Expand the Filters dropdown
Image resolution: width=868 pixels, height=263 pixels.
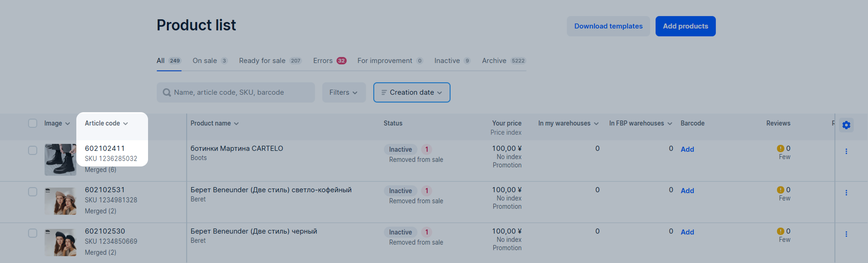pos(344,92)
